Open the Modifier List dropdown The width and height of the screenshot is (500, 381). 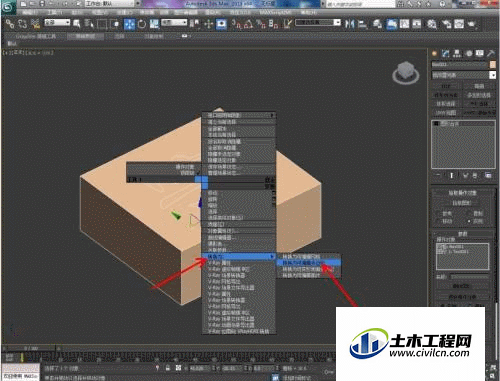click(x=463, y=75)
